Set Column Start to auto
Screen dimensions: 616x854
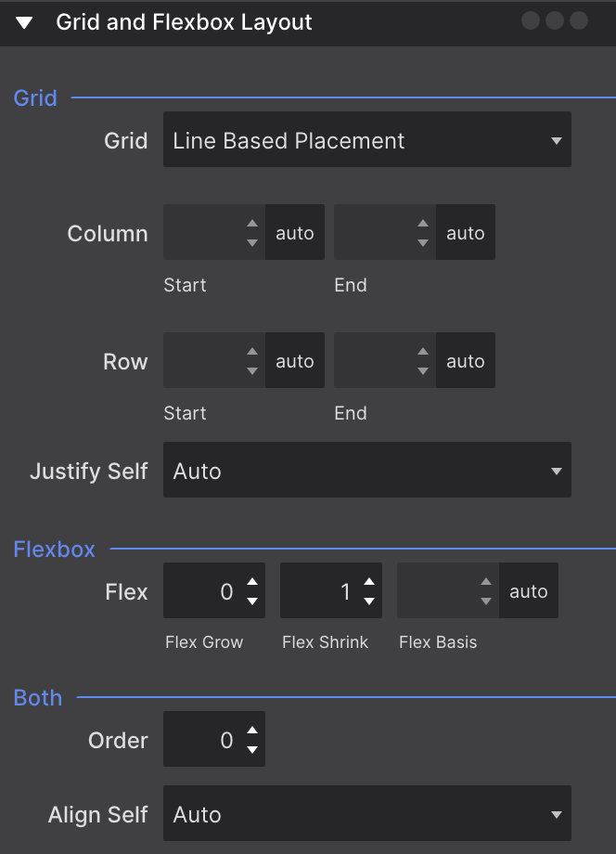pos(295,232)
